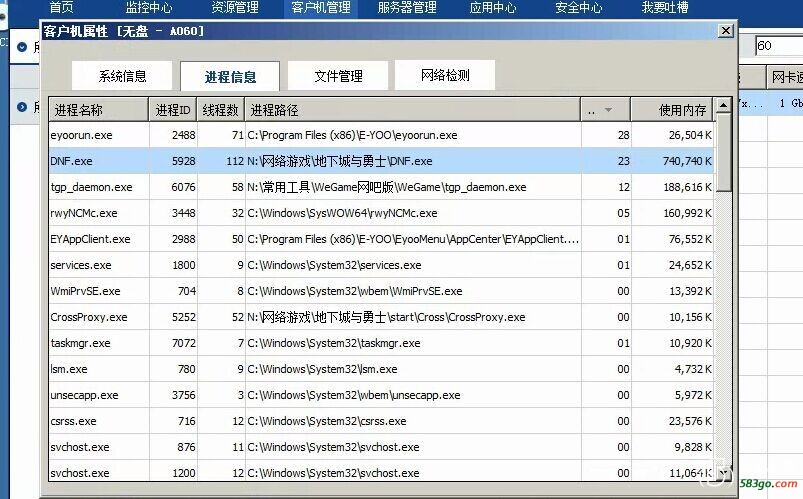
Task: Sort by 进程名称 column header
Action: pos(98,109)
